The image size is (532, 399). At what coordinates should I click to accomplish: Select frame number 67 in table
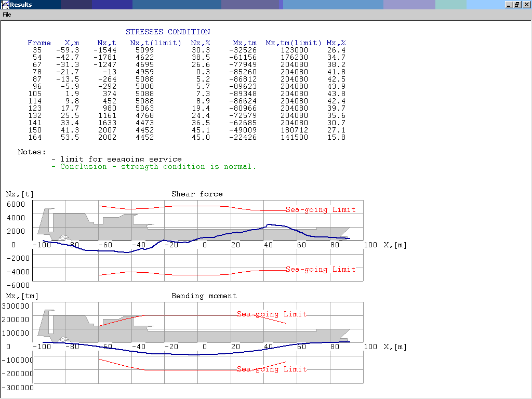click(x=37, y=64)
